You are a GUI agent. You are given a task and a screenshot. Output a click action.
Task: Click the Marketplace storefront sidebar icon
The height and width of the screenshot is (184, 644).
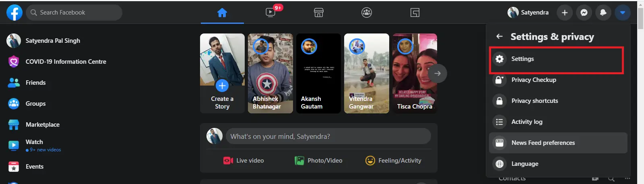(14, 125)
